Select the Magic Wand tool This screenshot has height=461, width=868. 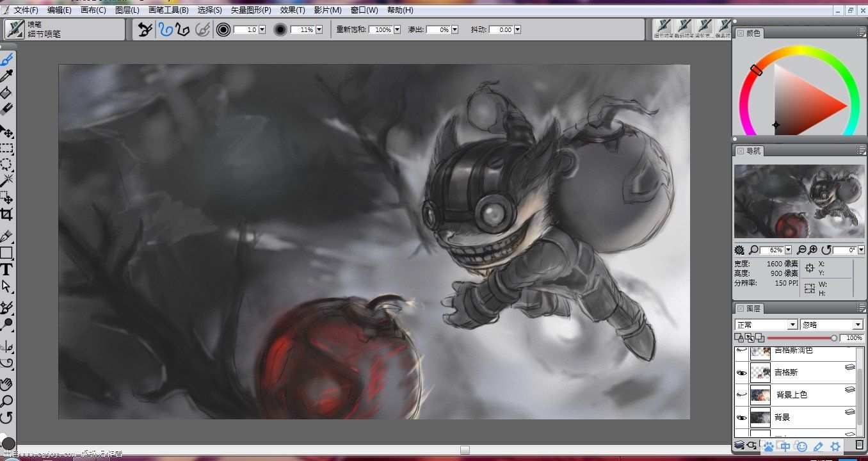(x=7, y=181)
